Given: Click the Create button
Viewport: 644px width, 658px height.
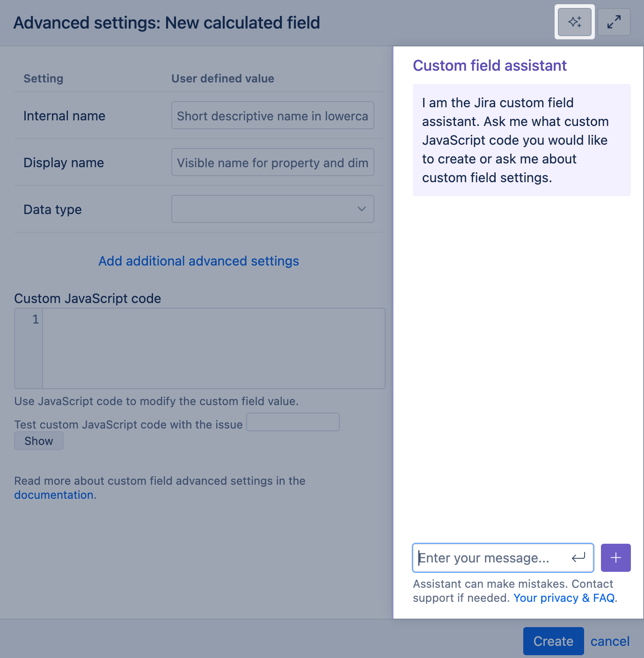Looking at the screenshot, I should (553, 641).
